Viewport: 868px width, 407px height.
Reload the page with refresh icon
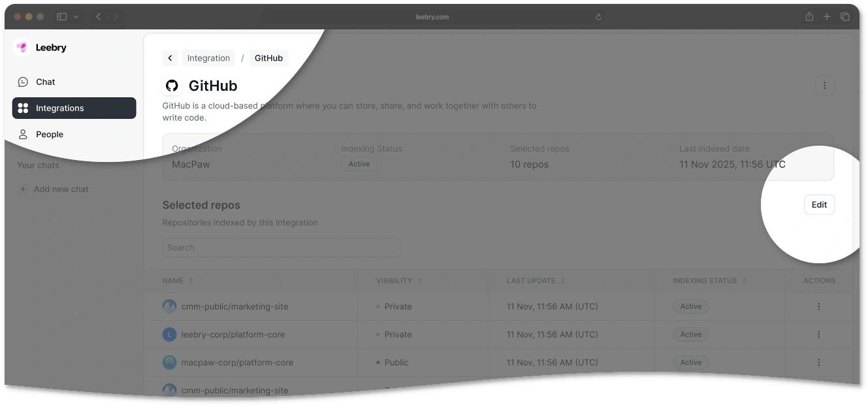(598, 17)
